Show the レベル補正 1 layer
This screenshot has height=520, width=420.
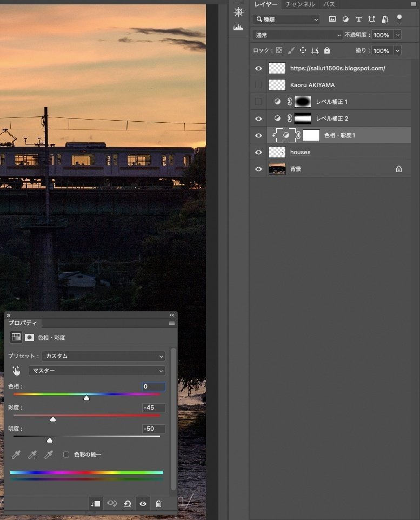click(258, 102)
